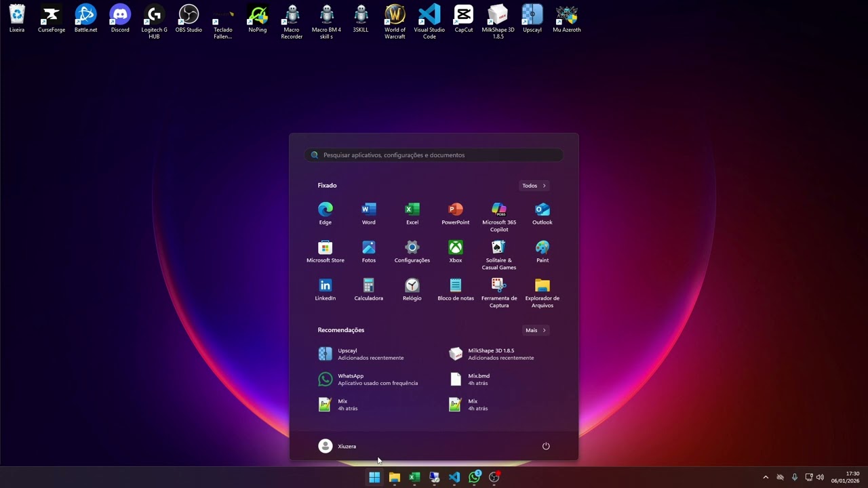The image size is (868, 488).
Task: Open Configurações settings app
Action: 412,251
